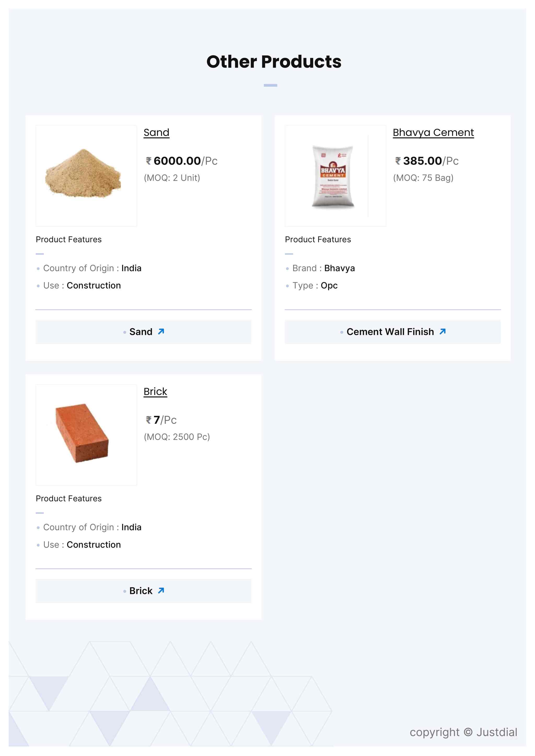Image resolution: width=535 pixels, height=756 pixels.
Task: Open the Sand product link
Action: click(156, 132)
